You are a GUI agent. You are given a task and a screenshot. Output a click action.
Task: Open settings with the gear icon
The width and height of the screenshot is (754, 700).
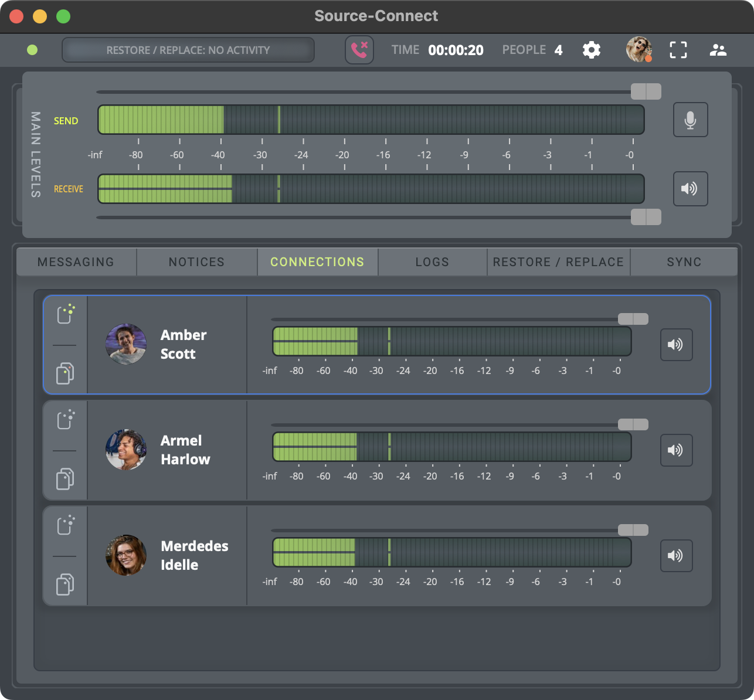tap(591, 50)
